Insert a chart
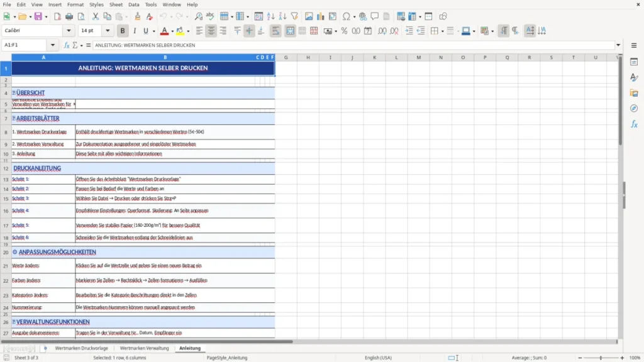Image resolution: width=644 pixels, height=362 pixels. point(321,16)
